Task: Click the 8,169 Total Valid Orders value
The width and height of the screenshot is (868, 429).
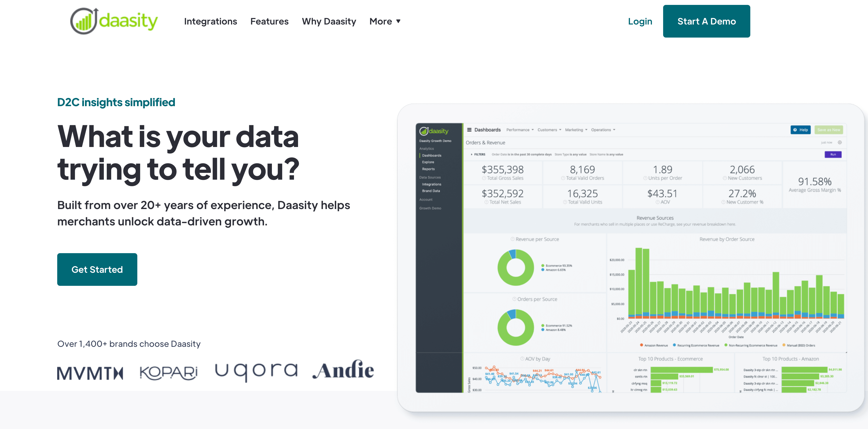Action: pyautogui.click(x=582, y=169)
